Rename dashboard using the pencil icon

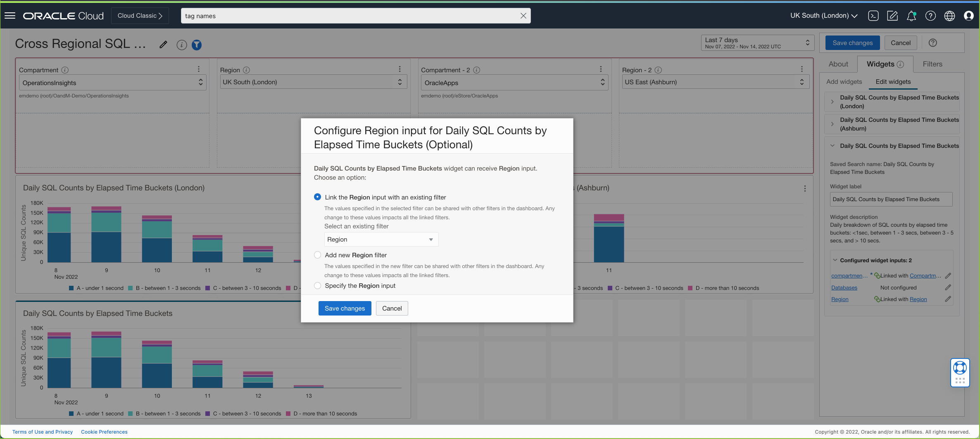point(163,44)
